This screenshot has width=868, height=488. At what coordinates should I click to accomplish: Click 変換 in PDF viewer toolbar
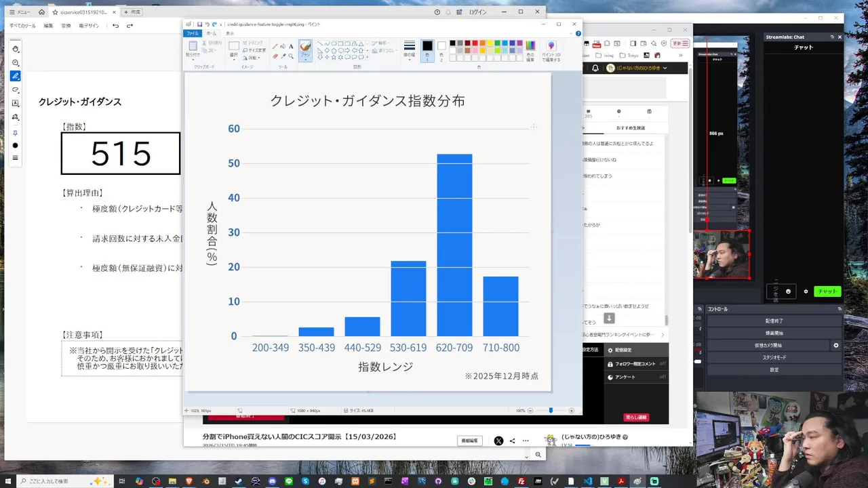click(66, 26)
